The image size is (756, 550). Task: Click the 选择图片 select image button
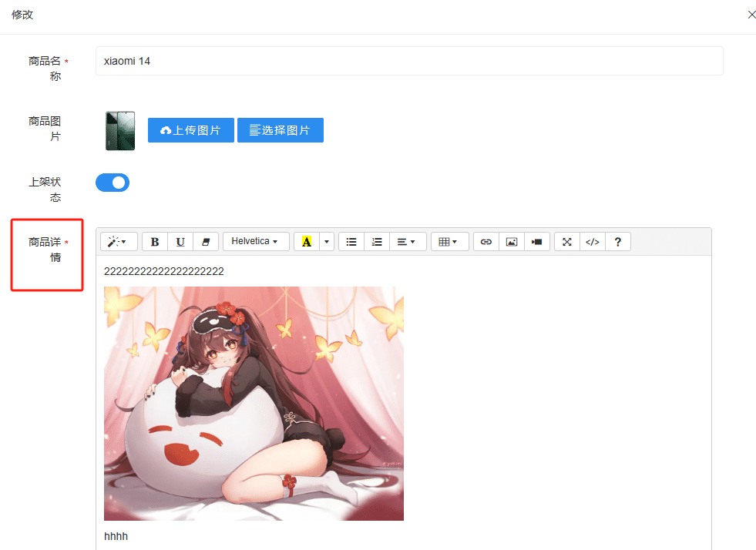[x=281, y=130]
